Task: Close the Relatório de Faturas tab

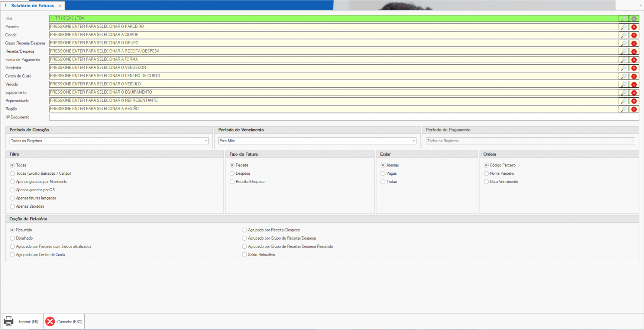Action: (x=60, y=6)
